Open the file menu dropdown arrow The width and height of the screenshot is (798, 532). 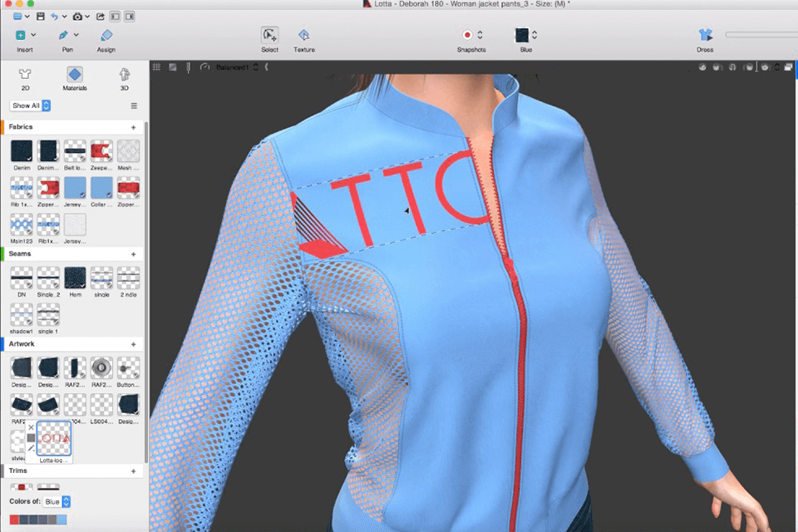[x=27, y=17]
